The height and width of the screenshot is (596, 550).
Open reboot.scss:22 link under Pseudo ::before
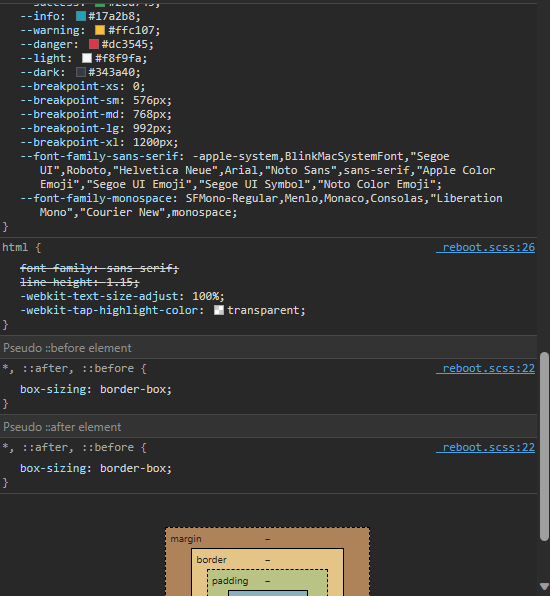coord(485,368)
